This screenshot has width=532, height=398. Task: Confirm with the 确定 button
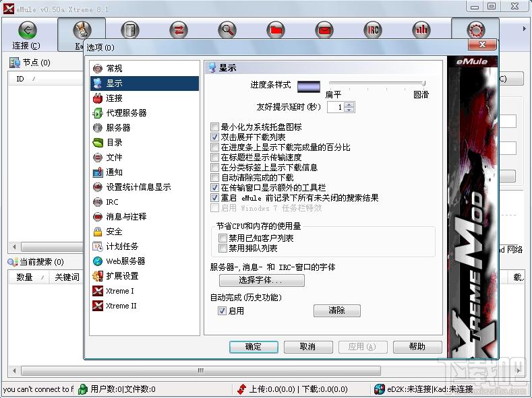254,347
